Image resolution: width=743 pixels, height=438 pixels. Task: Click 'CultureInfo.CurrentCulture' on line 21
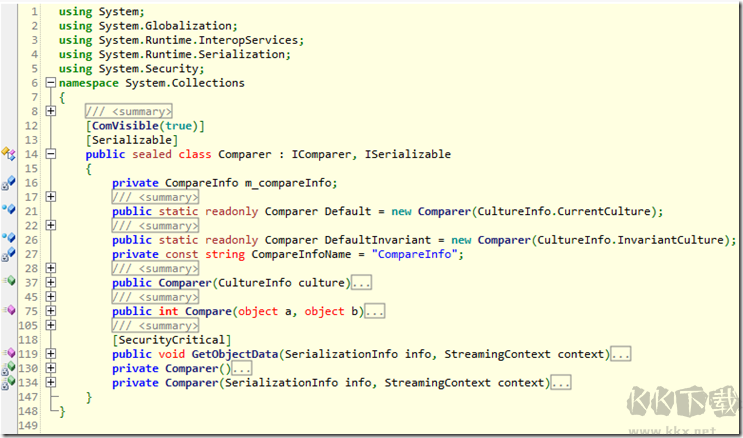pyautogui.click(x=564, y=211)
